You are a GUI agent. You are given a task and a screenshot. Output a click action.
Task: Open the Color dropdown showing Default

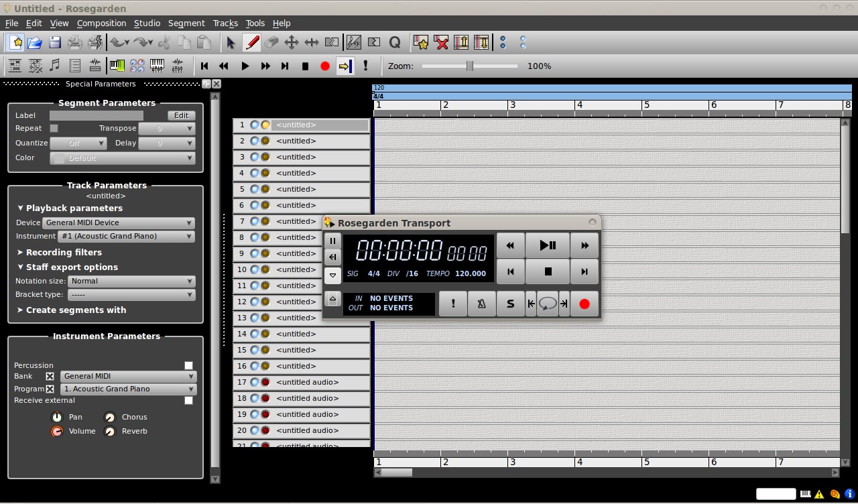pos(123,158)
